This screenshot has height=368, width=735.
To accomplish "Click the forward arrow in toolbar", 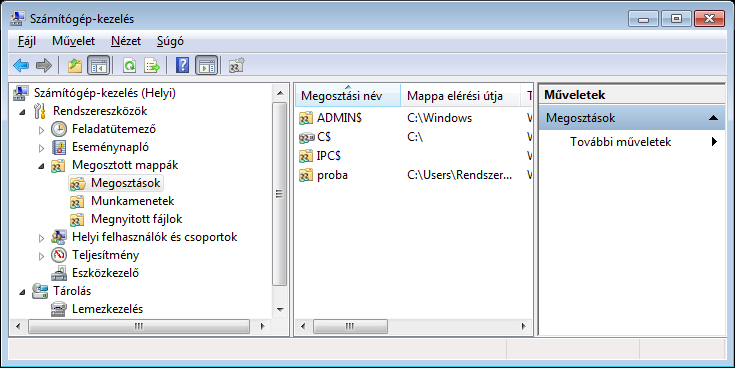I will (44, 66).
